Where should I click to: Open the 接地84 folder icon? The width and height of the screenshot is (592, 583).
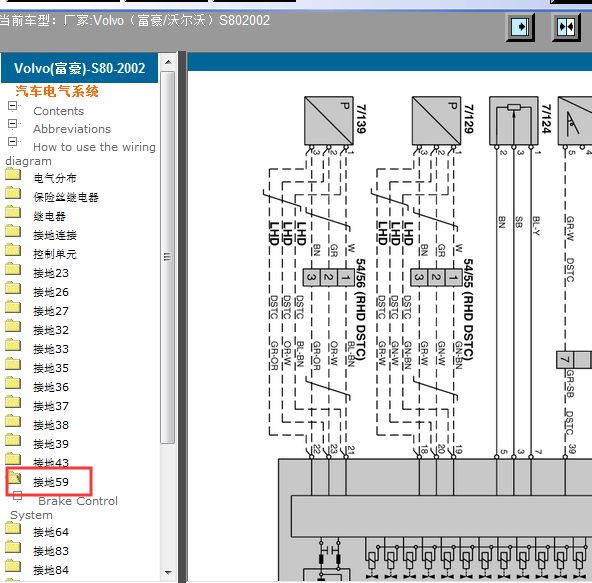13,566
